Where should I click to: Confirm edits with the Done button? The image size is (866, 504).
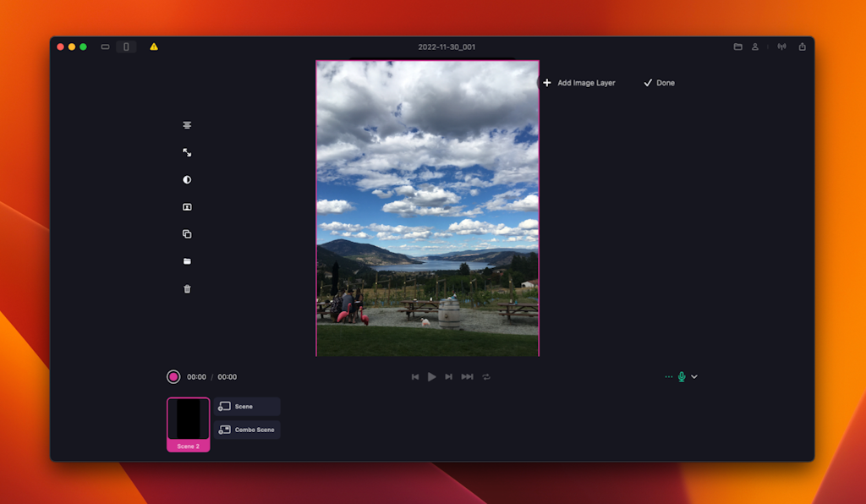point(658,83)
